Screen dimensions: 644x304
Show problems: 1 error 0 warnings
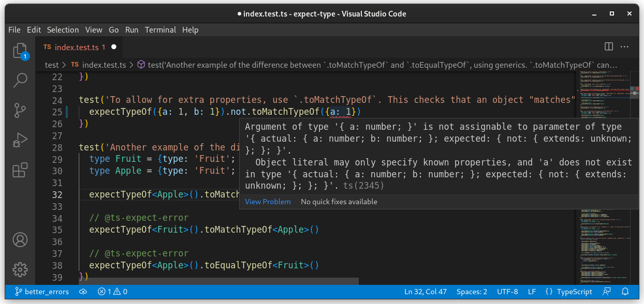[x=112, y=292]
